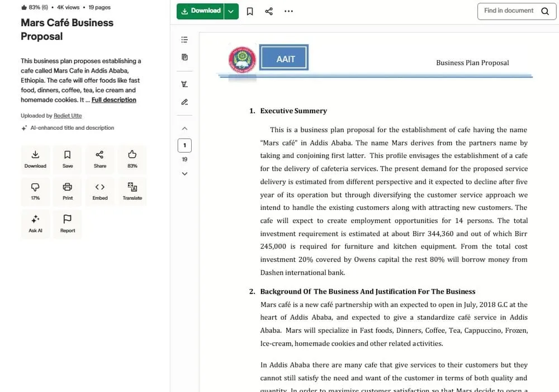The width and height of the screenshot is (559, 392).
Task: Open the table of contents list icon
Action: click(184, 40)
